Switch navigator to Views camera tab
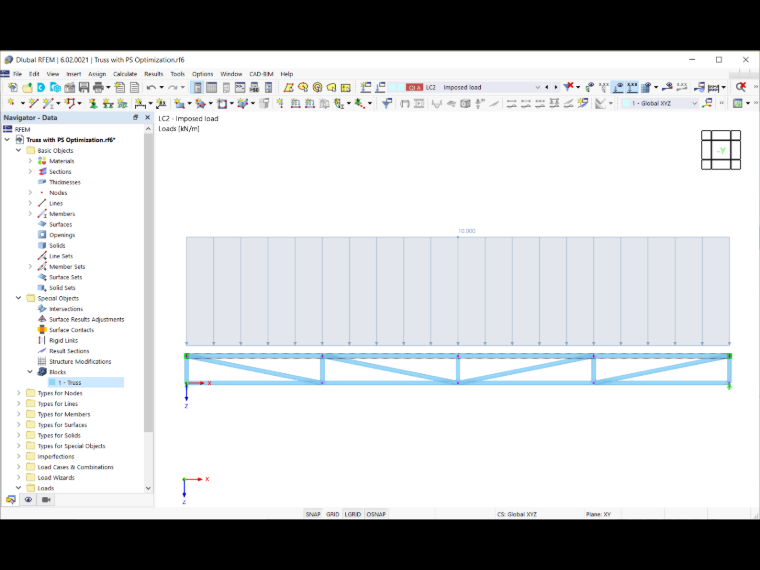 click(x=46, y=500)
